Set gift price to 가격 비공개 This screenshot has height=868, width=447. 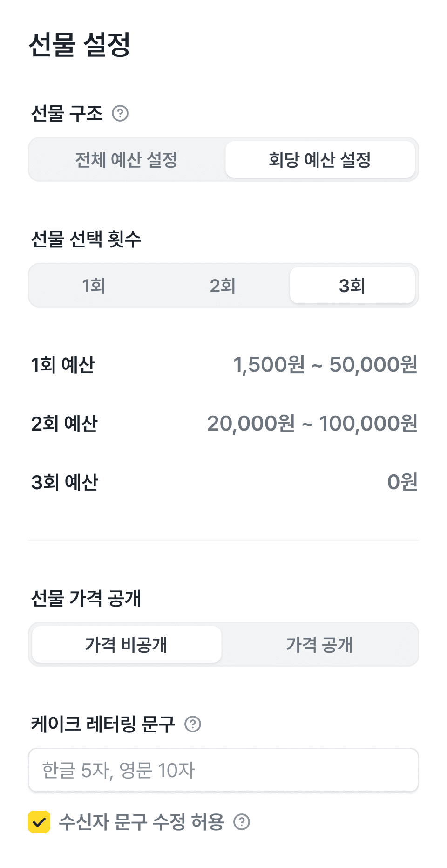pos(127,645)
